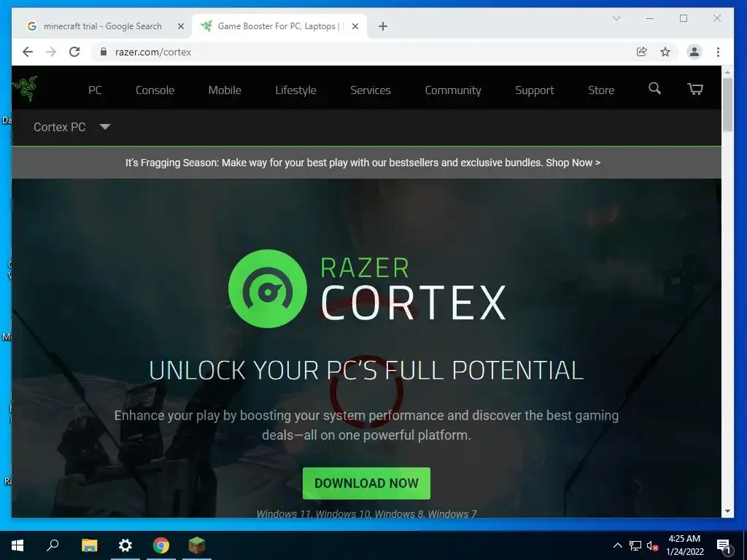747x560 pixels.
Task: Follow the Shop Now > banner link
Action: point(573,163)
